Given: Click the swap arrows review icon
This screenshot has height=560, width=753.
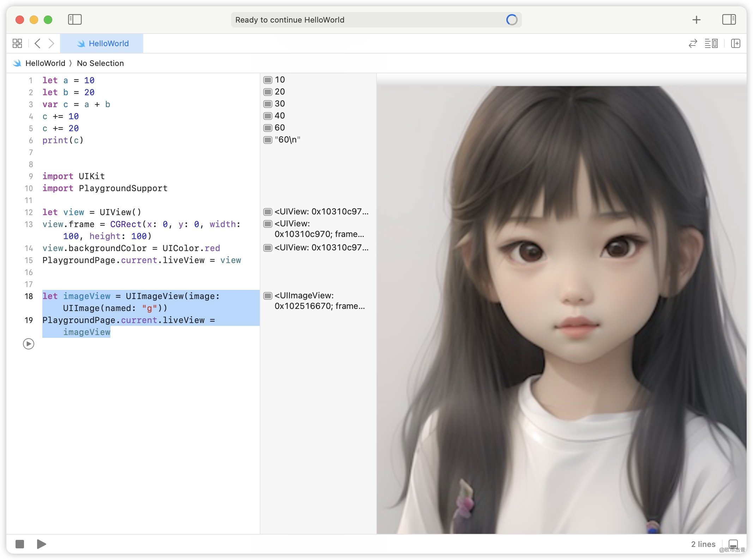Looking at the screenshot, I should (693, 43).
